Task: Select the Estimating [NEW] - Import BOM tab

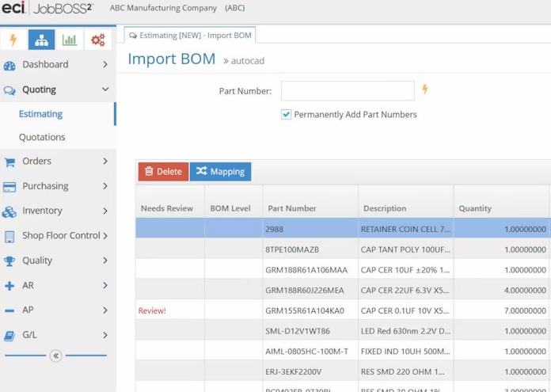Action: pos(190,36)
